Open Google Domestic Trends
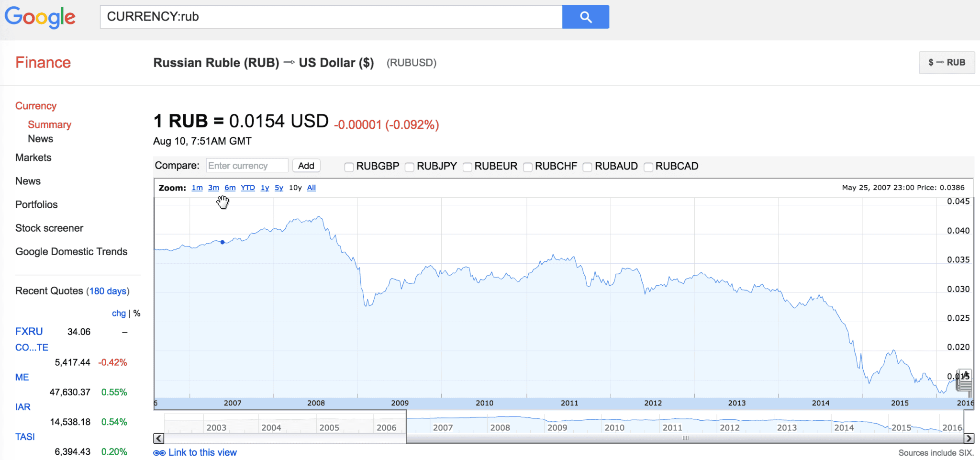This screenshot has width=980, height=460. click(71, 252)
